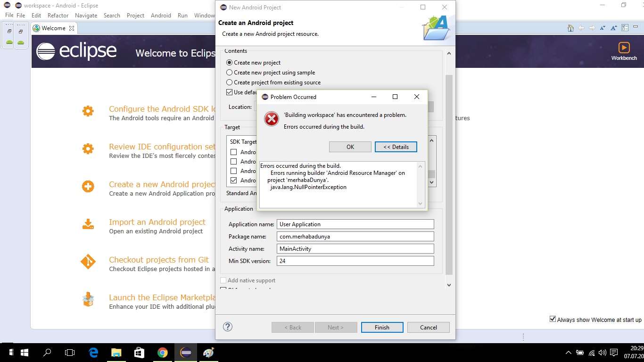This screenshot has width=644, height=362.
Task: Launch Google Chrome from the taskbar
Action: click(162, 352)
